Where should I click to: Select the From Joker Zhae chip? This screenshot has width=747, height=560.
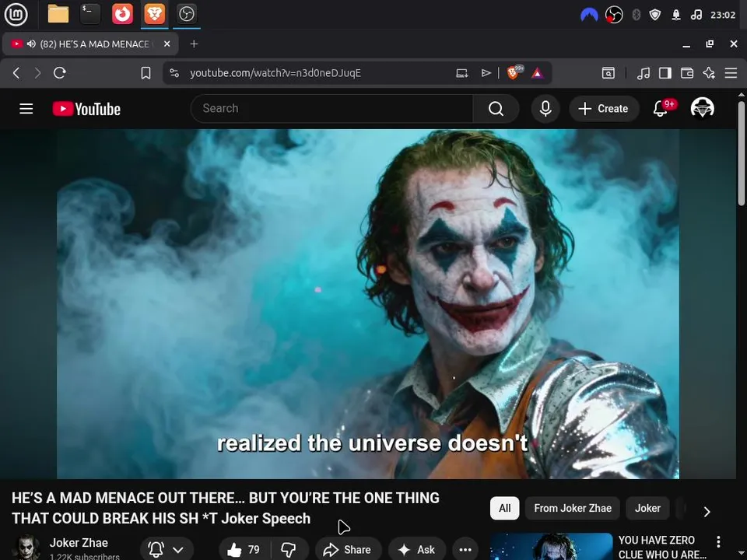573,508
